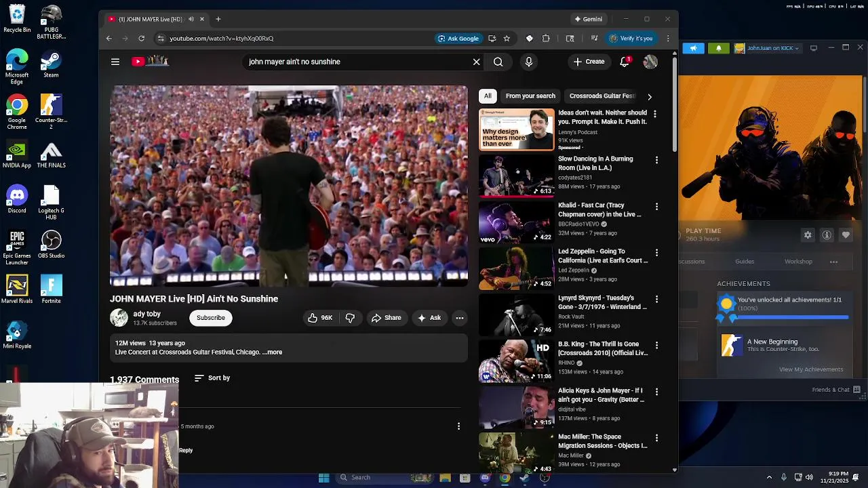Subscribe to ady toby channel
This screenshot has height=488, width=868.
point(211,318)
